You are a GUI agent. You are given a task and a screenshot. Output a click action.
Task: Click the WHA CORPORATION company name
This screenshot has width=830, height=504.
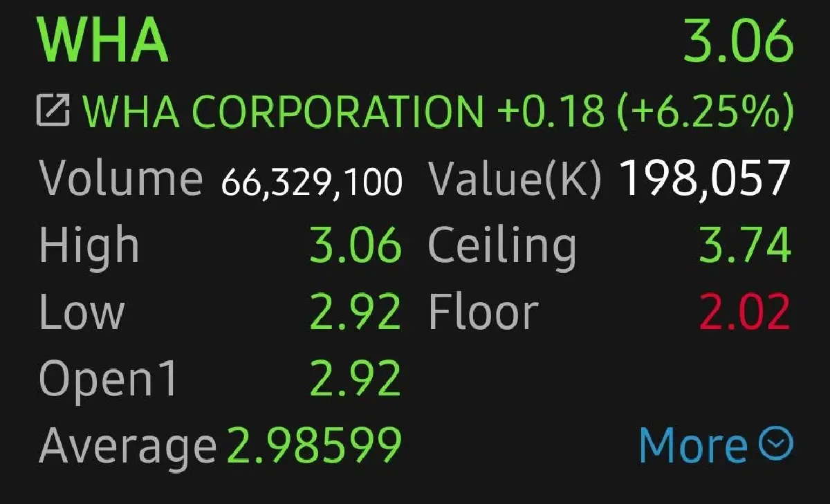click(x=284, y=111)
